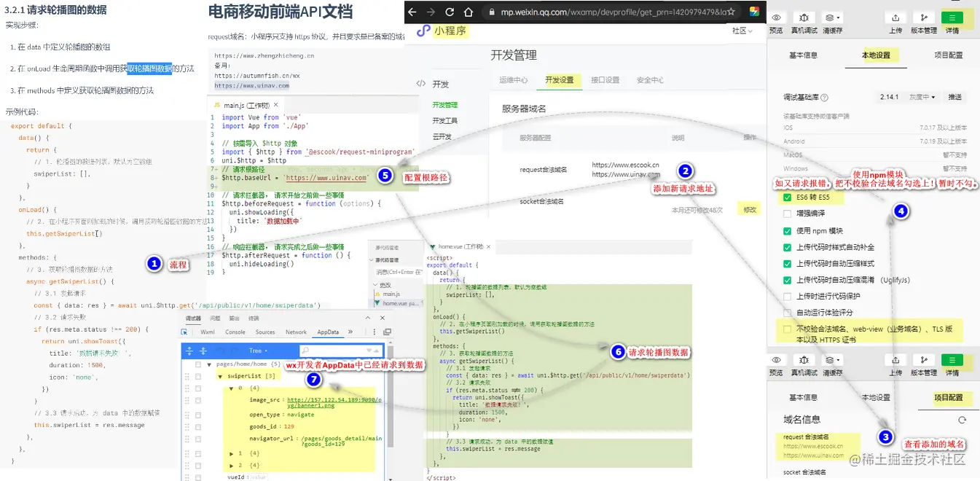Click the refresh icon beside 域名信息

962,420
